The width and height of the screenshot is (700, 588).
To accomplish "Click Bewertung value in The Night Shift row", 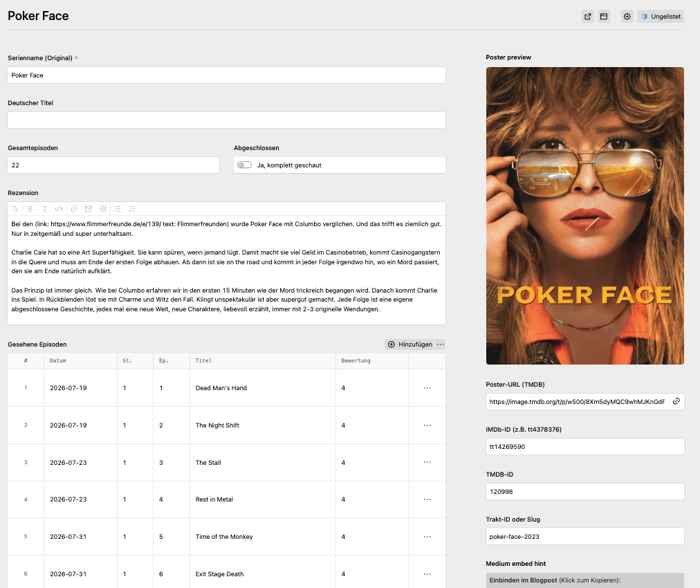I will [x=372, y=425].
